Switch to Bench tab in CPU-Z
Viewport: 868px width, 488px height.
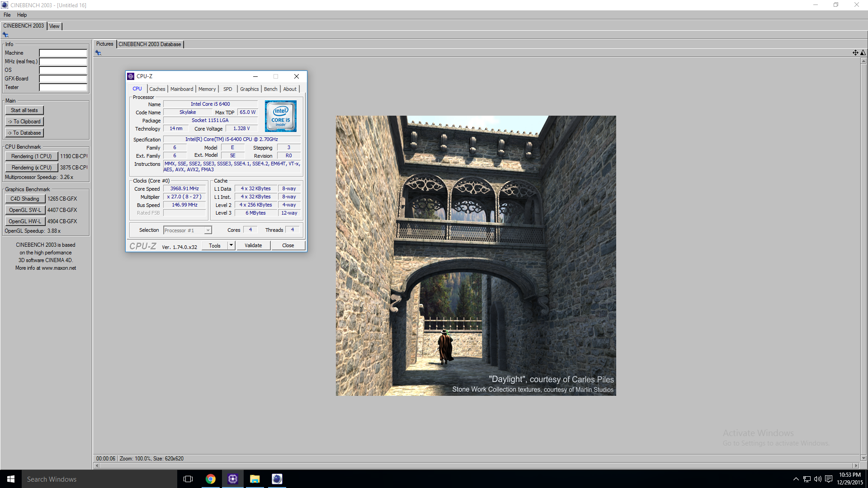point(271,89)
